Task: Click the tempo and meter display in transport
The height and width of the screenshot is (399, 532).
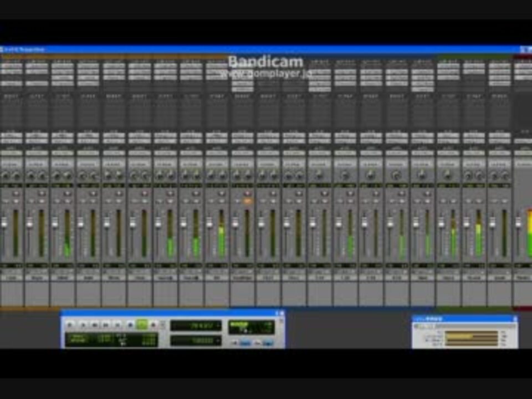Action: [x=252, y=327]
